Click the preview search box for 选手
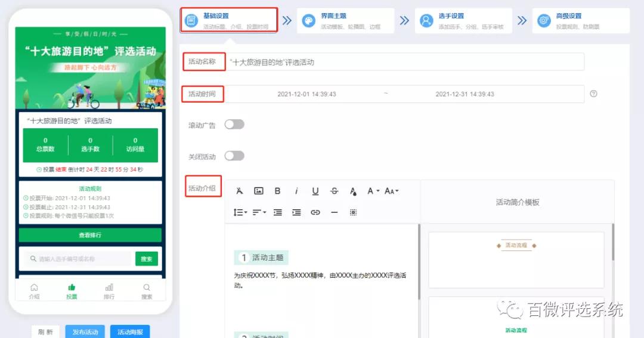 77,259
